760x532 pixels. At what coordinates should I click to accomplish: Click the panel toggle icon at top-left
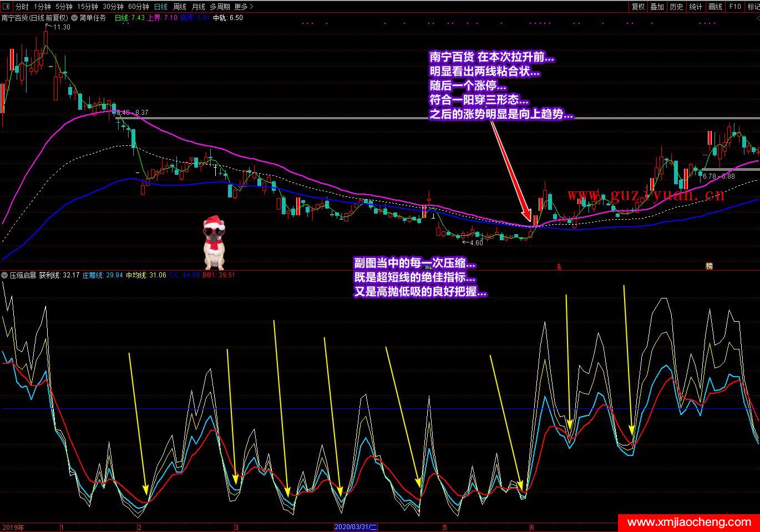coord(6,7)
